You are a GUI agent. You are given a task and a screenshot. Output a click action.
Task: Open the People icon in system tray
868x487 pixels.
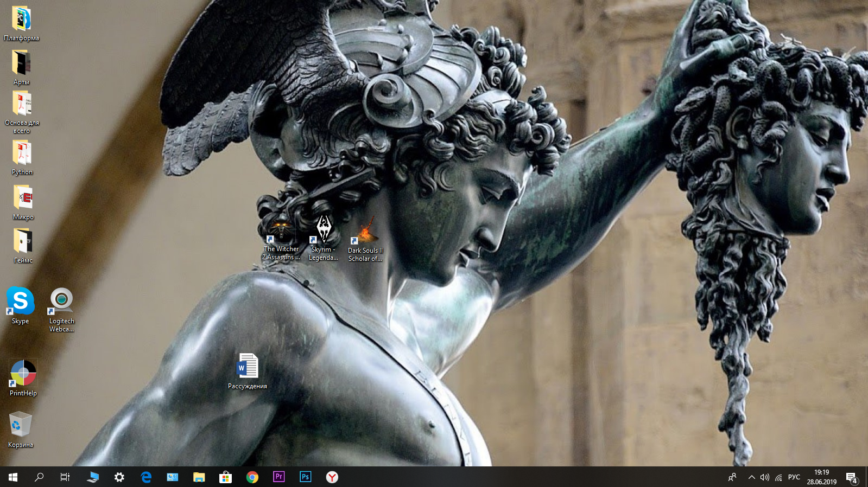coord(732,477)
